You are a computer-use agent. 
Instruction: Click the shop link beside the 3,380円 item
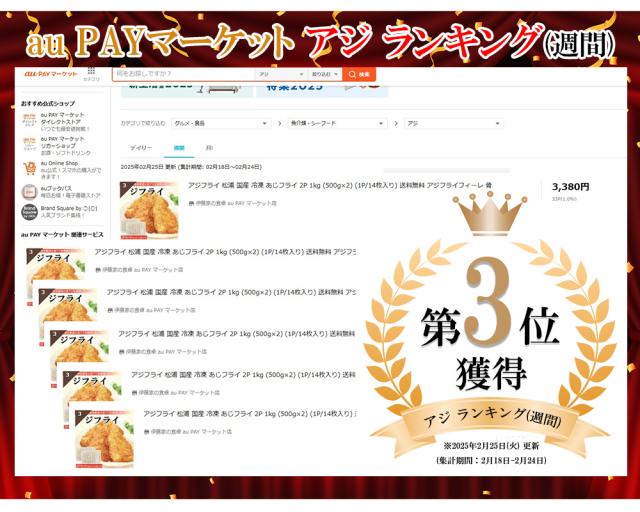point(233,203)
